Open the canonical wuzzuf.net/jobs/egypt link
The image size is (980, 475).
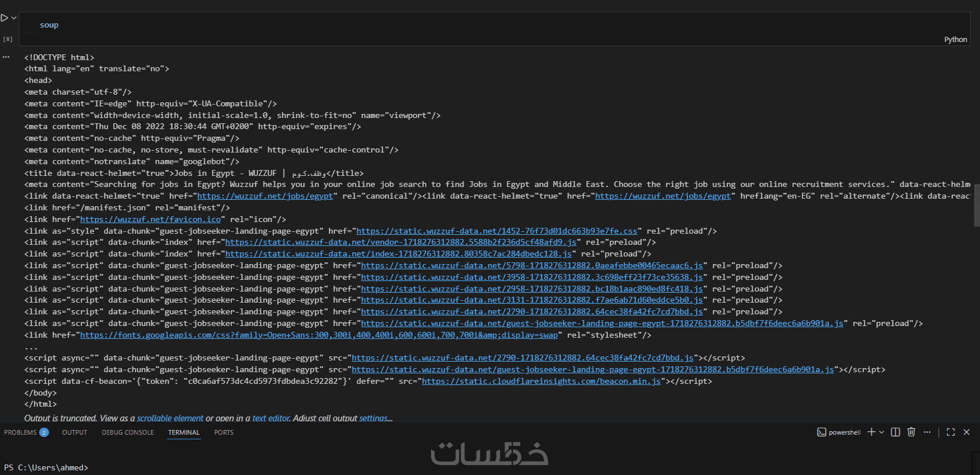[265, 196]
